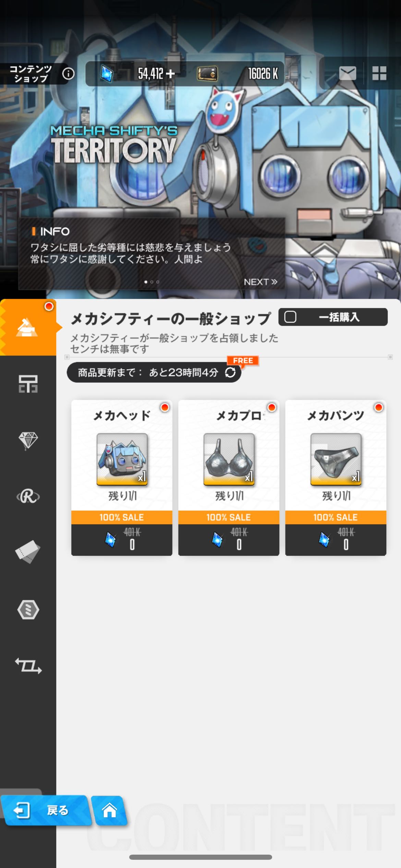Select the exchange arrows sidebar icon
The width and height of the screenshot is (401, 868).
tap(28, 666)
